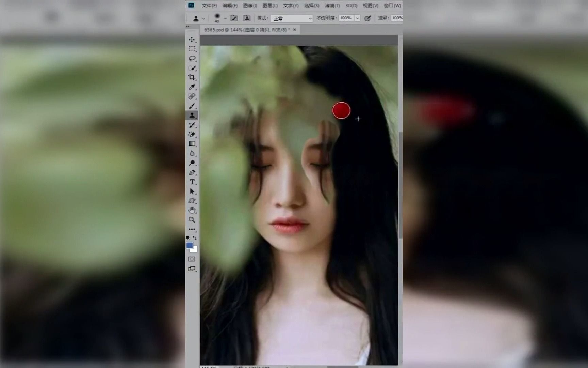Open the 选择(S) menu
Viewport: 588px width, 368px height.
click(312, 6)
